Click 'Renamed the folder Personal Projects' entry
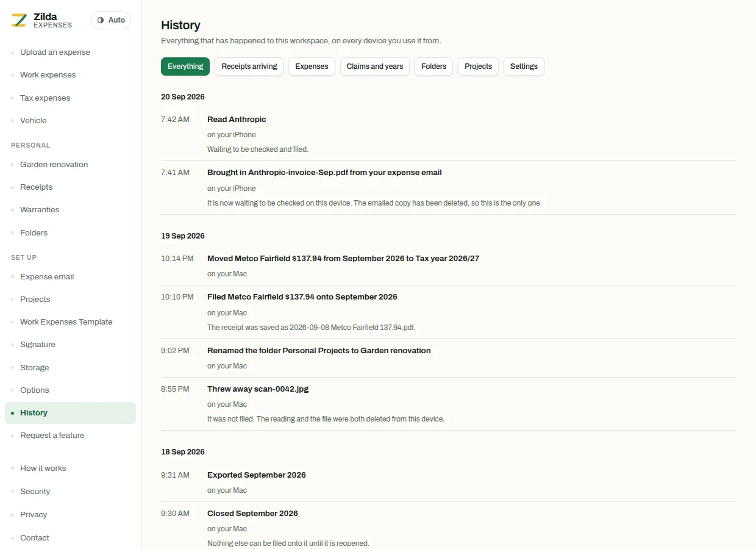Viewport: 756px width, 549px height. click(319, 351)
